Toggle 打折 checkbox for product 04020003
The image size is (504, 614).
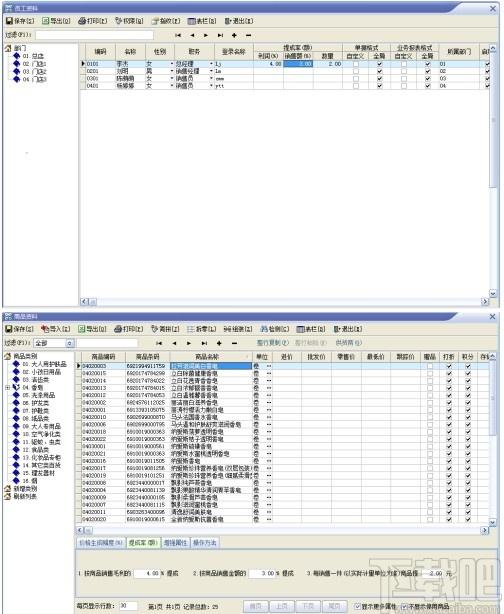(449, 366)
